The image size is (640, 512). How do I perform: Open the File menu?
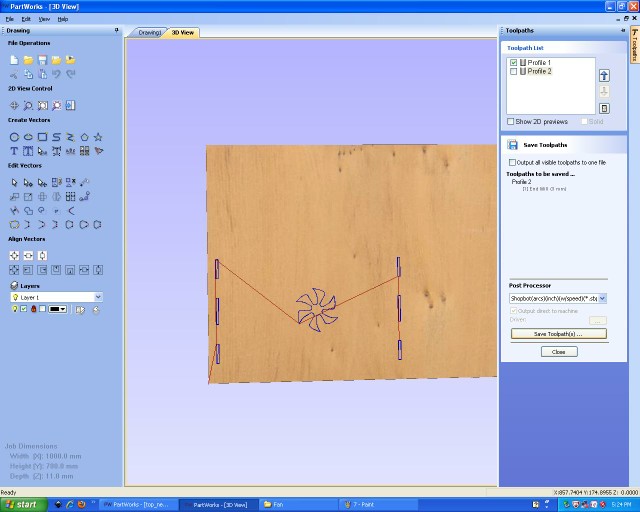[x=9, y=19]
